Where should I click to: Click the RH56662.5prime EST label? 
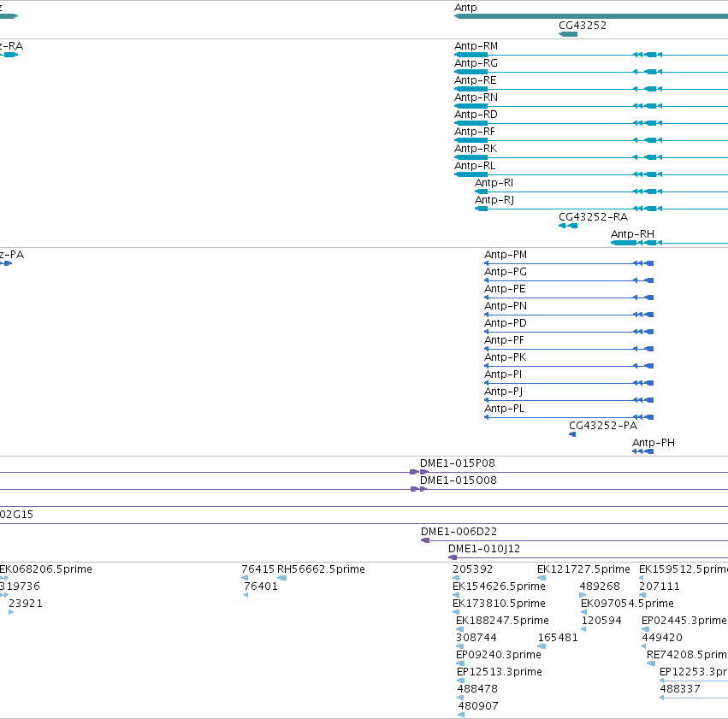click(321, 569)
